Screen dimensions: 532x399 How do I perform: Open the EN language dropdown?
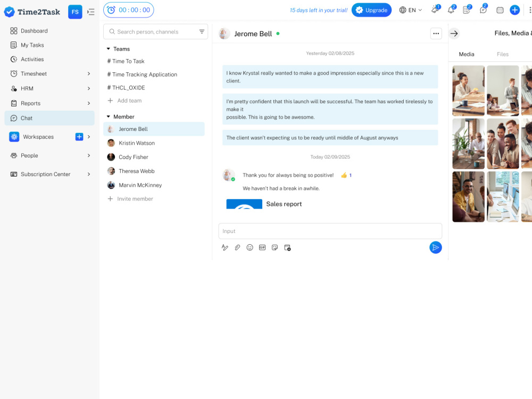point(411,10)
